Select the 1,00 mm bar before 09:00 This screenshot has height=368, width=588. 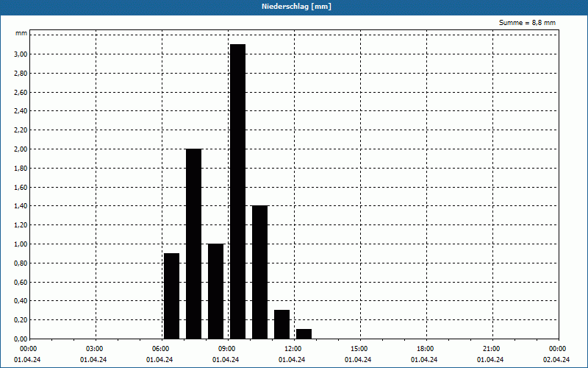(216, 291)
